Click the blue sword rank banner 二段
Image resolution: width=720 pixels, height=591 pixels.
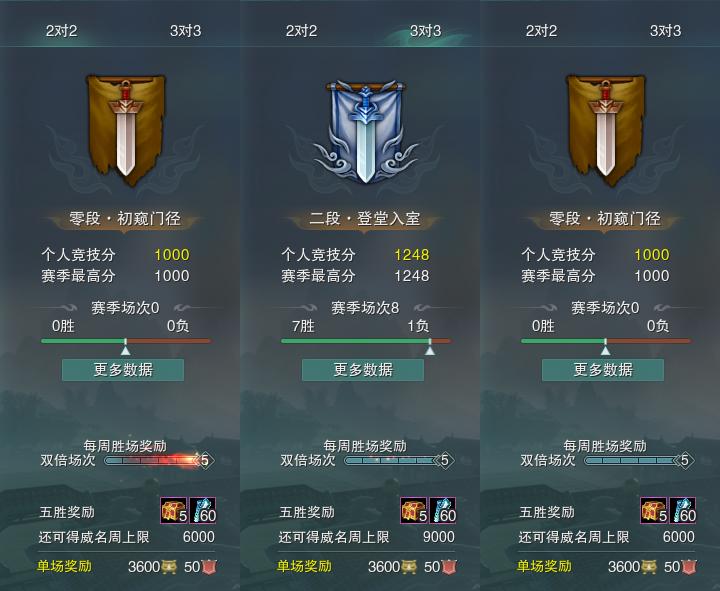[365, 131]
